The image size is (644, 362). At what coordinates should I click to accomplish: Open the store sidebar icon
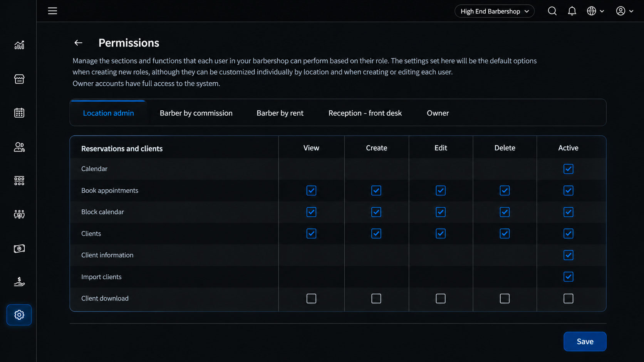click(x=19, y=79)
